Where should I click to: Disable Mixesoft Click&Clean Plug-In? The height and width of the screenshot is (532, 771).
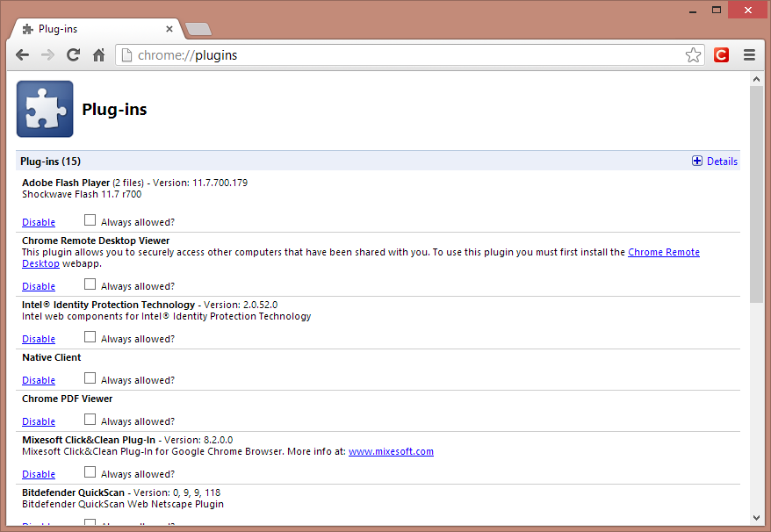[39, 474]
